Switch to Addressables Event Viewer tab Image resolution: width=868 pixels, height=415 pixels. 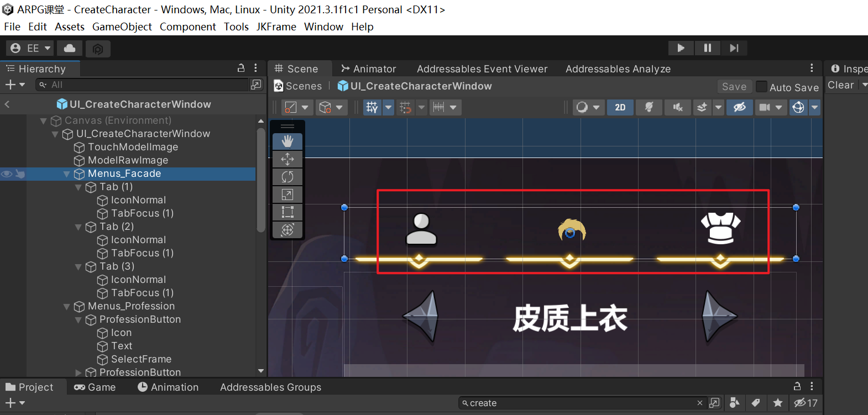coord(482,69)
